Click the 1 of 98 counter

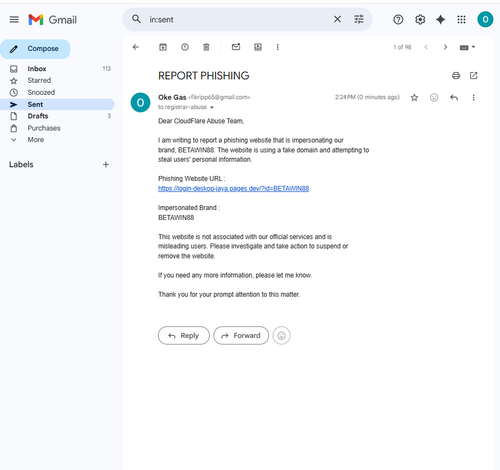402,47
